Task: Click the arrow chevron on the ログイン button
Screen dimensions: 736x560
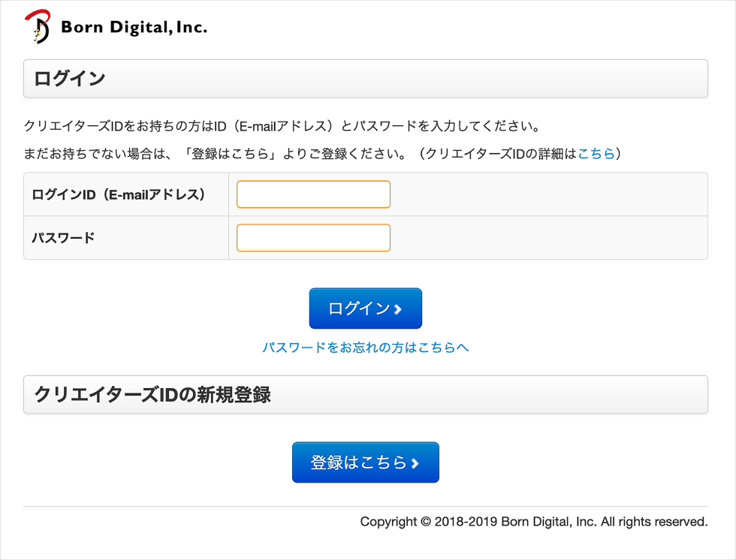Action: click(398, 309)
